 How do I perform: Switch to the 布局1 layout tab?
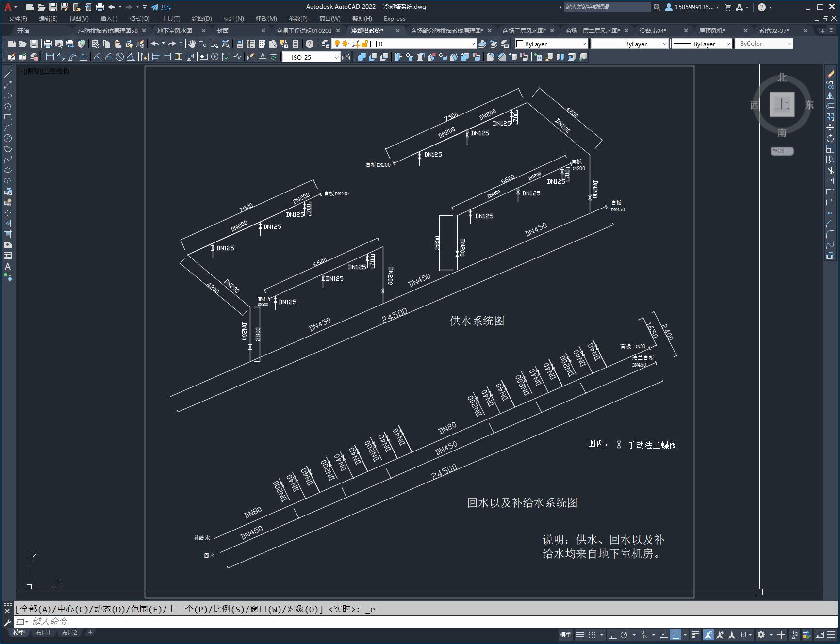point(43,632)
